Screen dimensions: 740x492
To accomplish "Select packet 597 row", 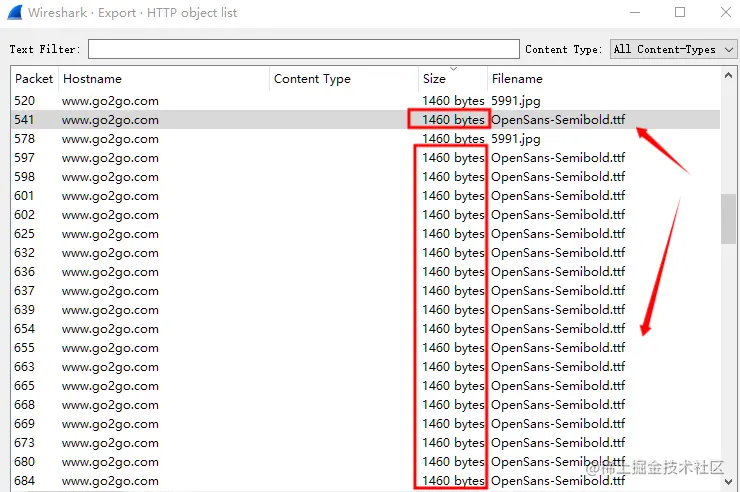I will (x=366, y=158).
